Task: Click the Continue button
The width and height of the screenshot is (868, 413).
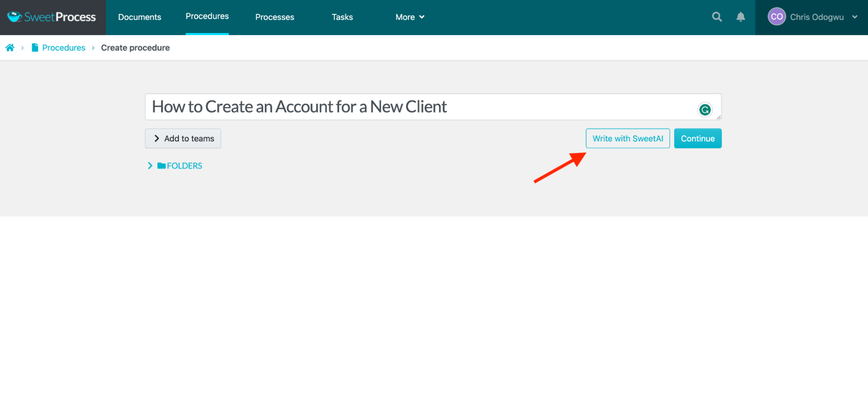Action: coord(697,138)
